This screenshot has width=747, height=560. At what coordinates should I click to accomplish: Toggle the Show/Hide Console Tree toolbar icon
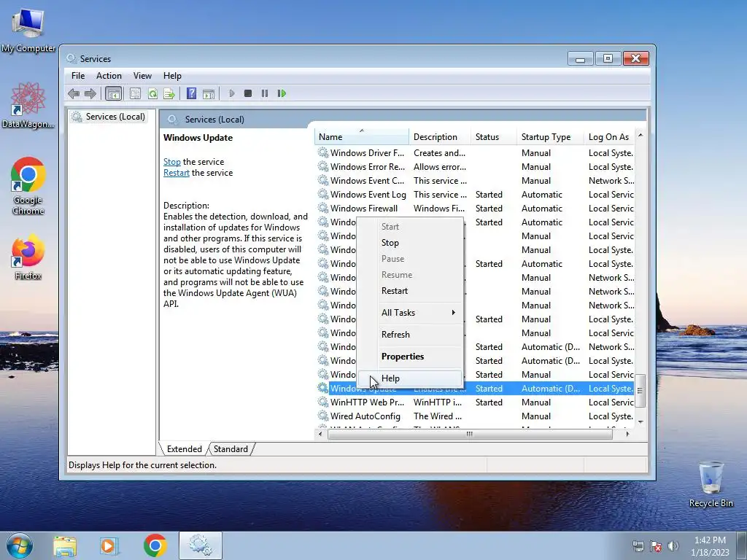click(x=113, y=93)
